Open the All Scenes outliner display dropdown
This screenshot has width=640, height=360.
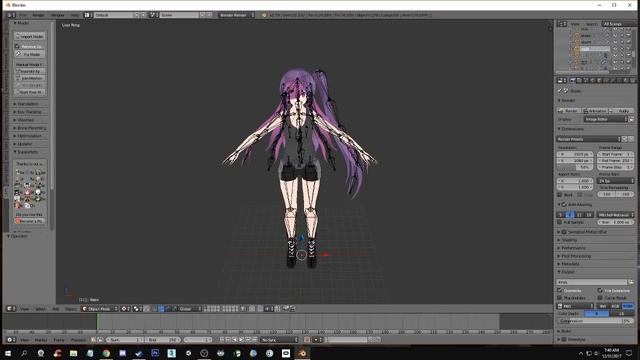tap(618, 24)
